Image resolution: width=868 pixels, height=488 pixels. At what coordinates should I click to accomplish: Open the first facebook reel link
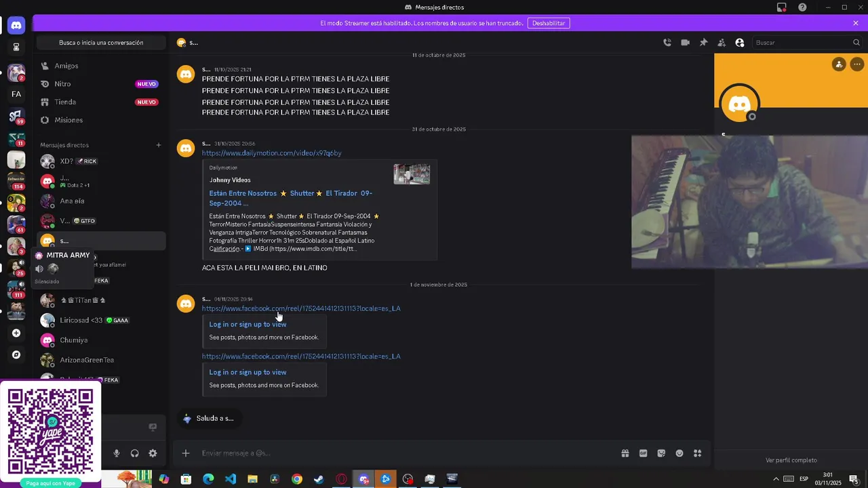click(x=301, y=308)
